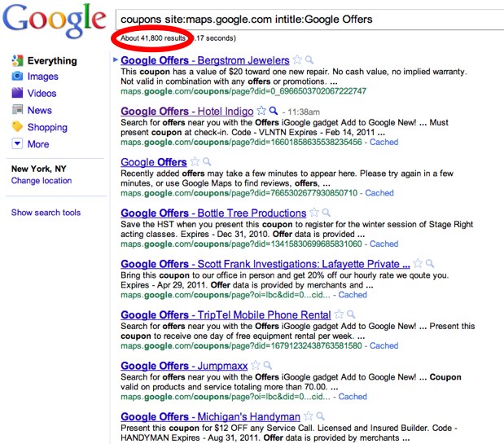This screenshot has height=444, width=504.
Task: Click the Videos film icon
Action: 17,93
